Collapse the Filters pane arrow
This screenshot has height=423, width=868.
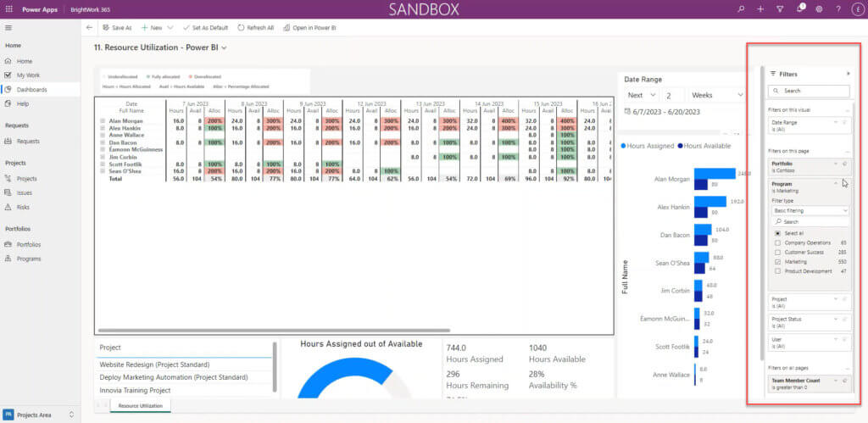(849, 74)
